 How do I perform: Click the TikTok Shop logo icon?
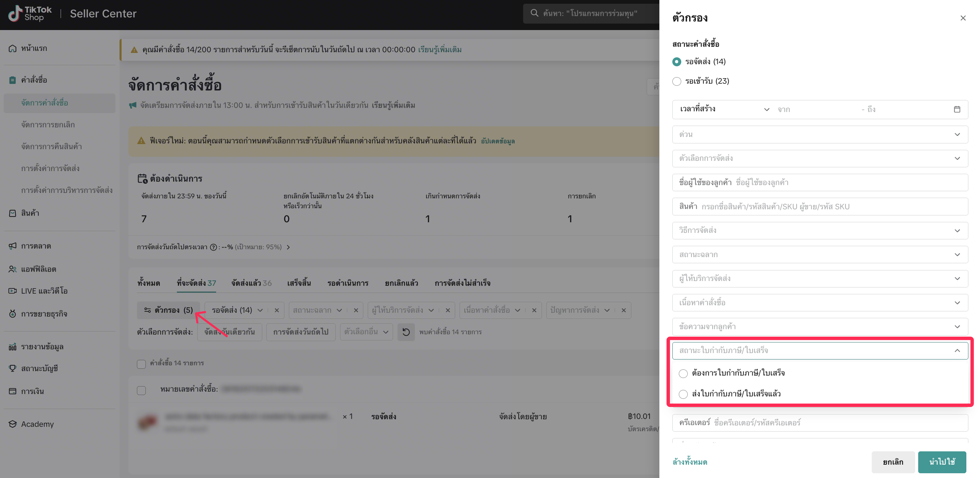pyautogui.click(x=15, y=14)
